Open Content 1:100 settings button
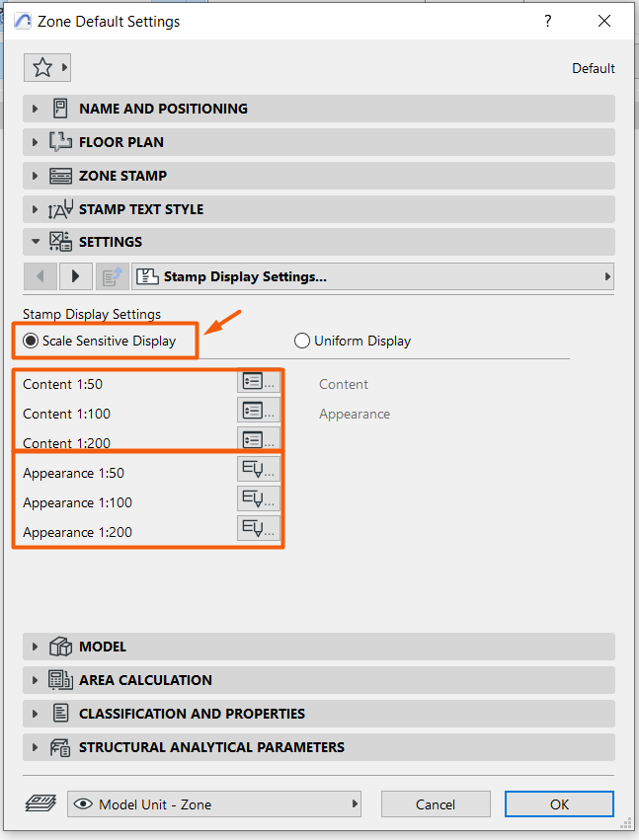639x840 pixels. click(259, 411)
